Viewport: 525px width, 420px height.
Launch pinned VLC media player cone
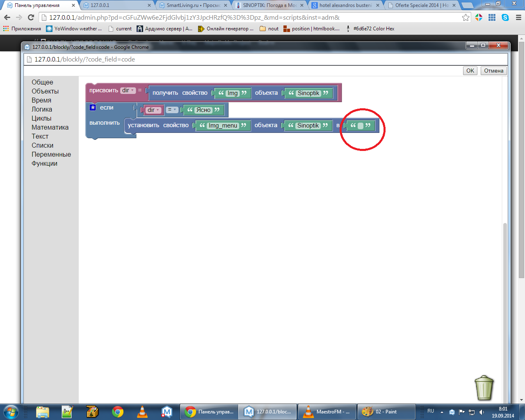click(142, 411)
